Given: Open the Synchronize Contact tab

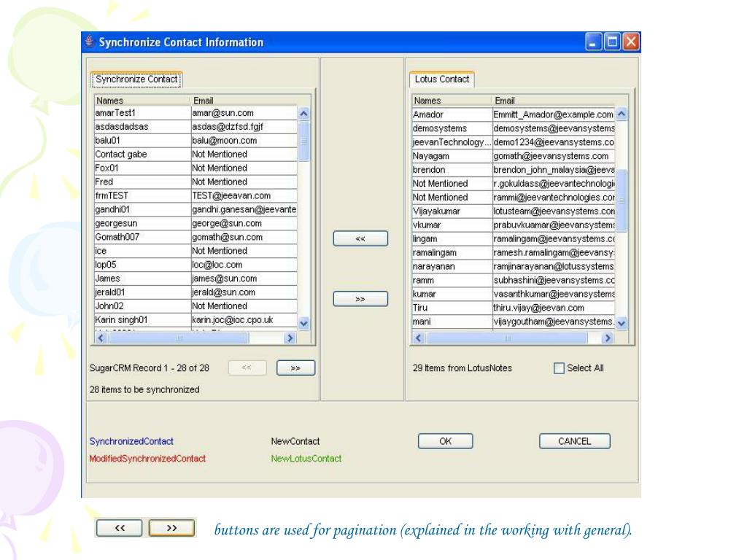Looking at the screenshot, I should (136, 79).
